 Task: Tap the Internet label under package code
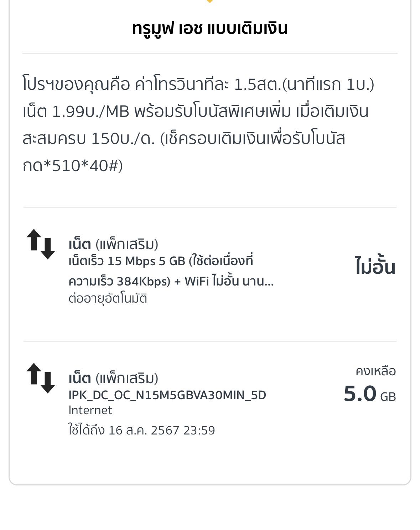pos(90,410)
